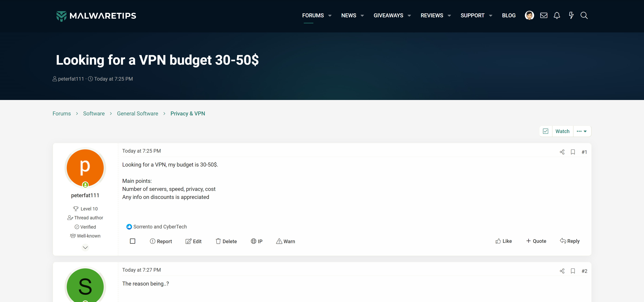The width and height of the screenshot is (644, 302).
Task: Open the alerts bell icon
Action: (557, 16)
